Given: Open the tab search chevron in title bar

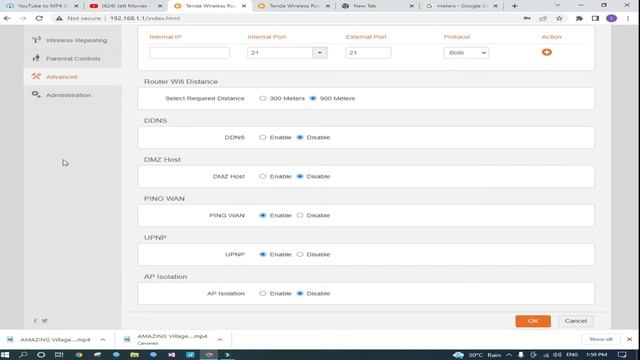Looking at the screenshot, I should (558, 6).
